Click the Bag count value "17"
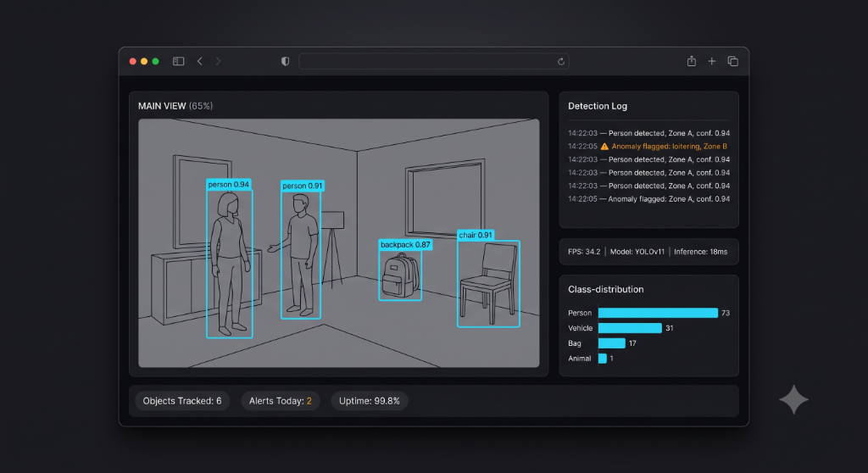Image resolution: width=868 pixels, height=473 pixels. coord(632,343)
